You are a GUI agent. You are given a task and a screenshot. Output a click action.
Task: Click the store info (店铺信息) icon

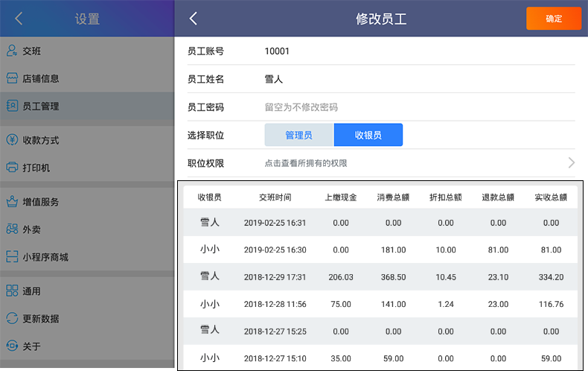click(x=12, y=78)
